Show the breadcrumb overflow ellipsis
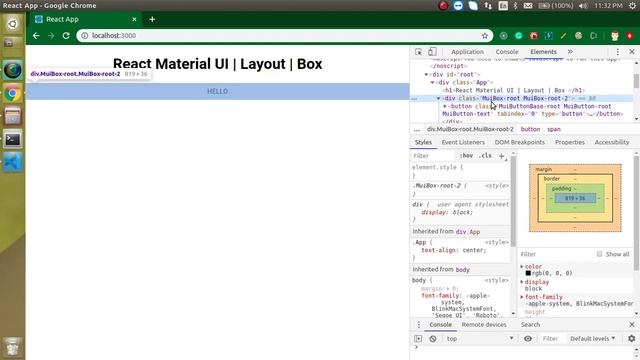Screen dimensions: 640x360 (x=416, y=129)
